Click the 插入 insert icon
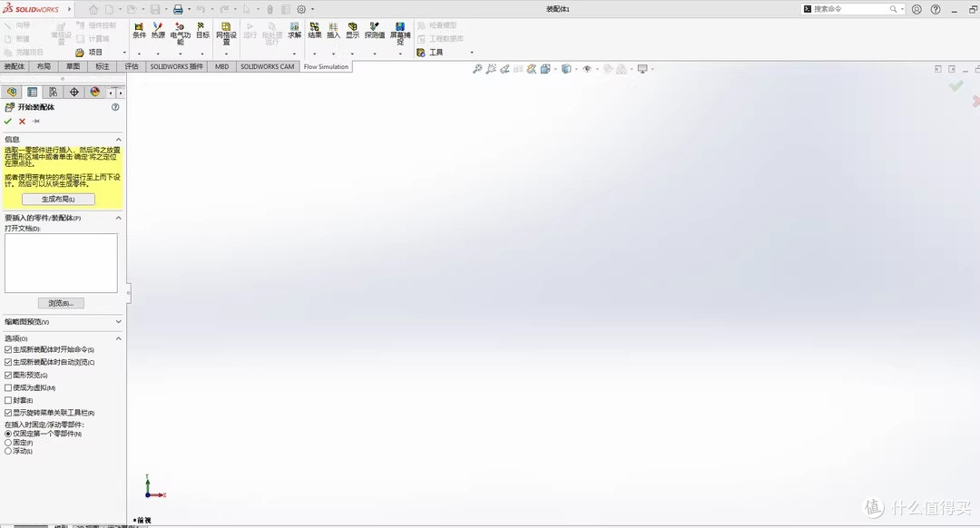Viewport: 980px width, 528px height. pyautogui.click(x=333, y=31)
